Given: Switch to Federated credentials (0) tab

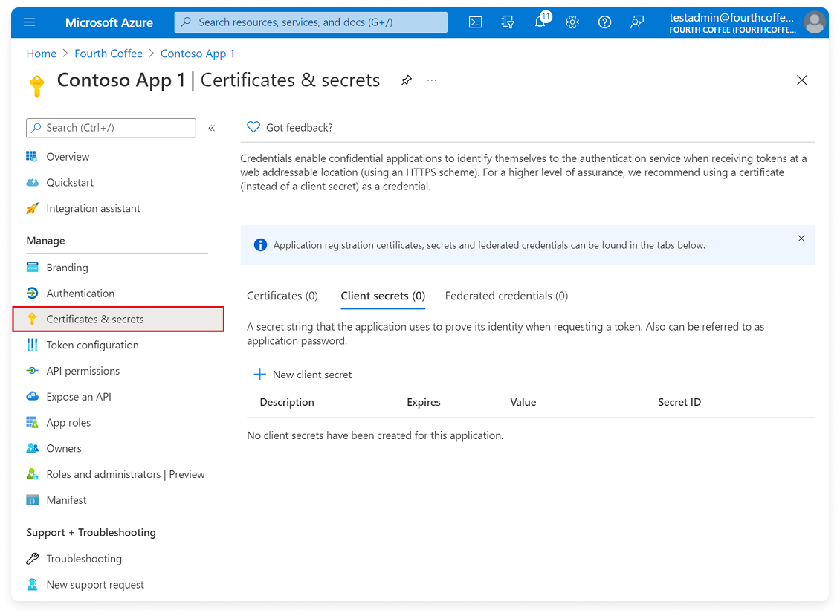Looking at the screenshot, I should coord(506,296).
